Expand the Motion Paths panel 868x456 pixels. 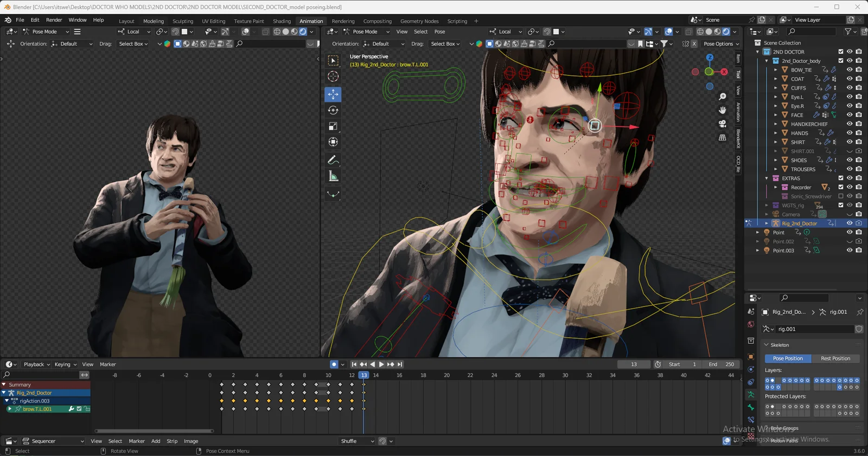point(767,440)
